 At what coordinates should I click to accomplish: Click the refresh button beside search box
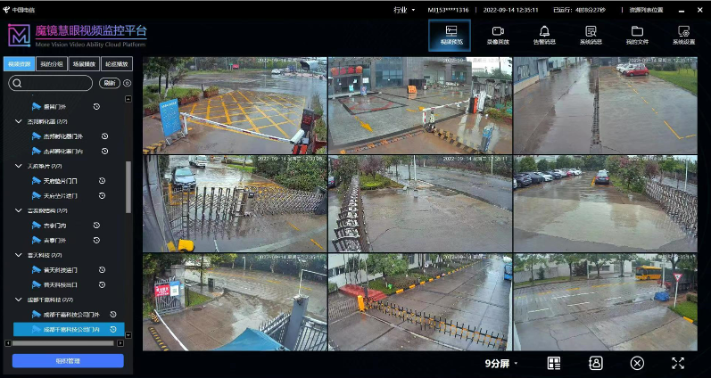pos(109,83)
